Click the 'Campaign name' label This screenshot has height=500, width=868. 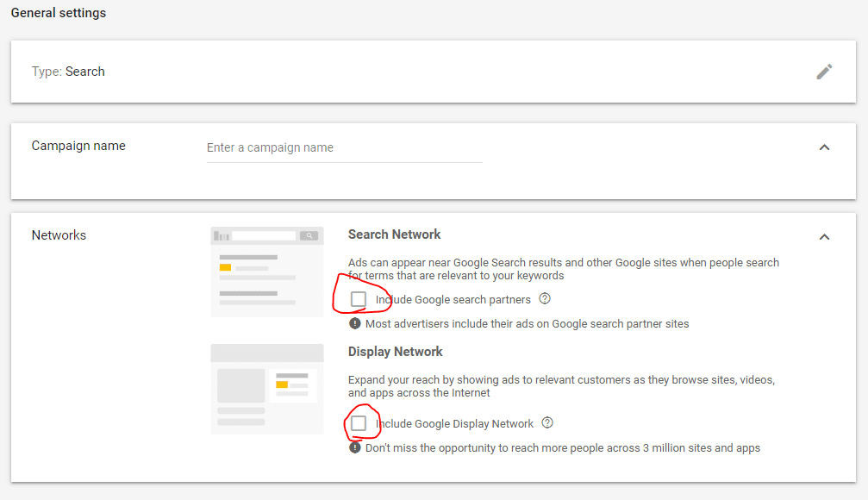[78, 146]
